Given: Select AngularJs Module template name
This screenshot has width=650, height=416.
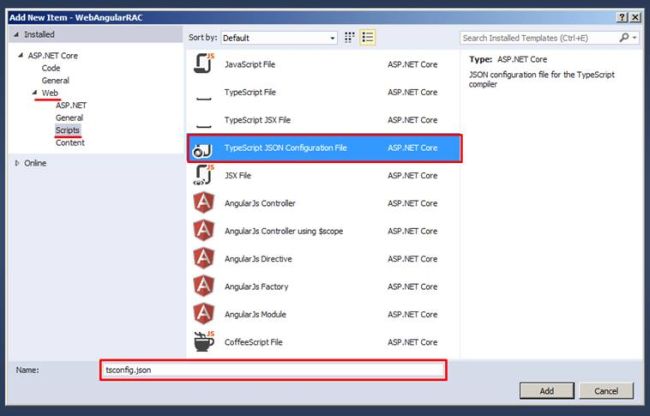Looking at the screenshot, I should click(x=255, y=314).
